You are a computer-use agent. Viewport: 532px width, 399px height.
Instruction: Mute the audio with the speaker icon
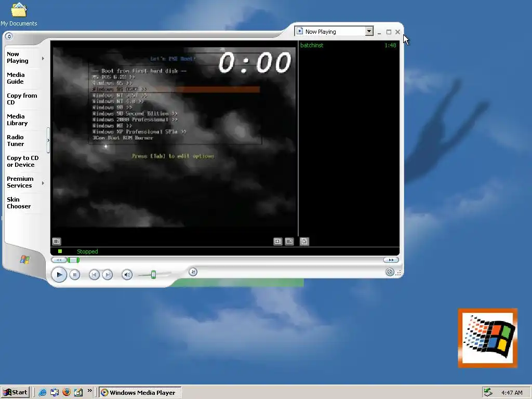pos(127,274)
